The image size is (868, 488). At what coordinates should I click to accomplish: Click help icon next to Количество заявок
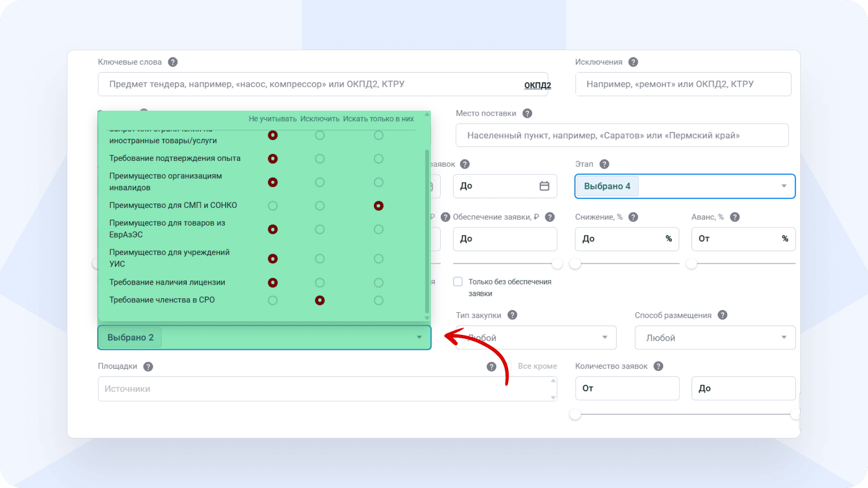[658, 366]
